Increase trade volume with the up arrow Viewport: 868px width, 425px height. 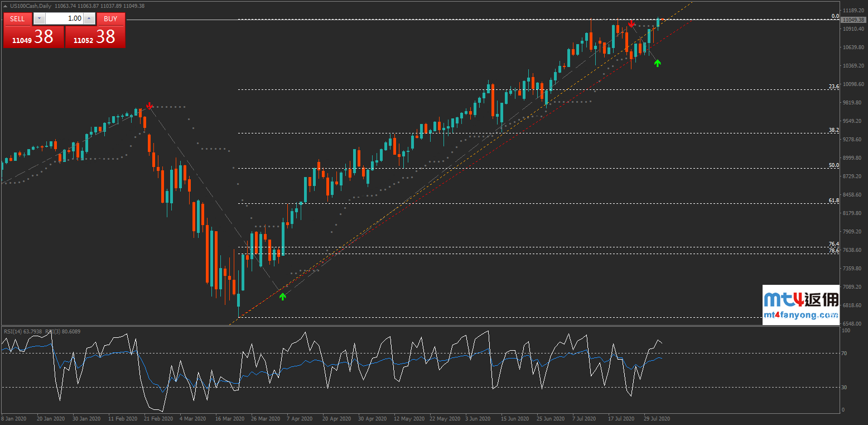[x=89, y=18]
